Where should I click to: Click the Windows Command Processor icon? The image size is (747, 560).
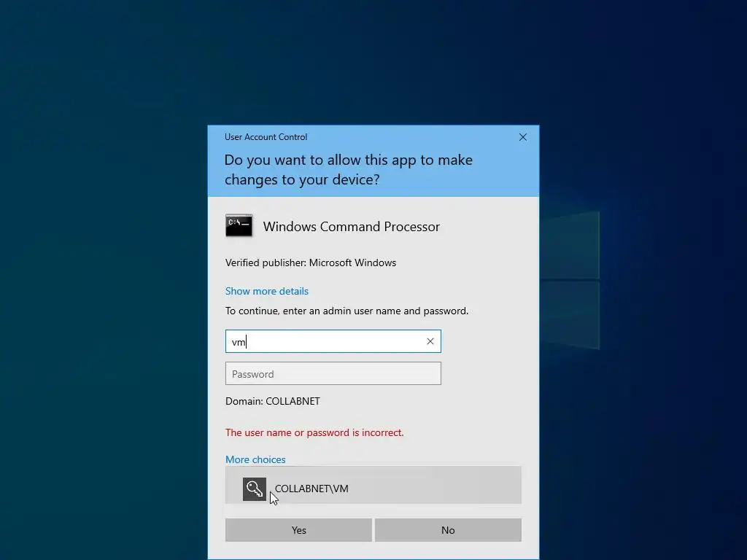click(x=239, y=226)
